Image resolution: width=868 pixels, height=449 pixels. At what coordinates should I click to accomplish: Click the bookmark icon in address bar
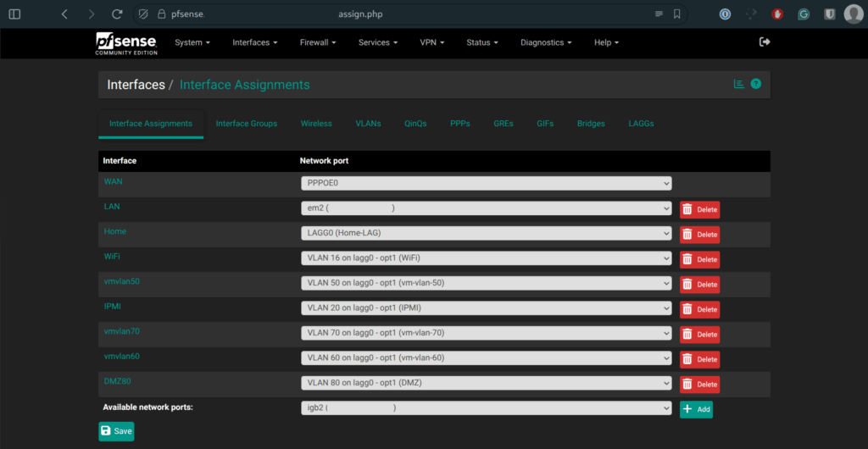(676, 14)
